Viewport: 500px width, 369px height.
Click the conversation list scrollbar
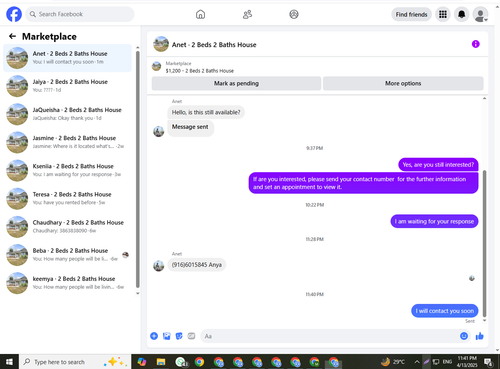pos(138,169)
